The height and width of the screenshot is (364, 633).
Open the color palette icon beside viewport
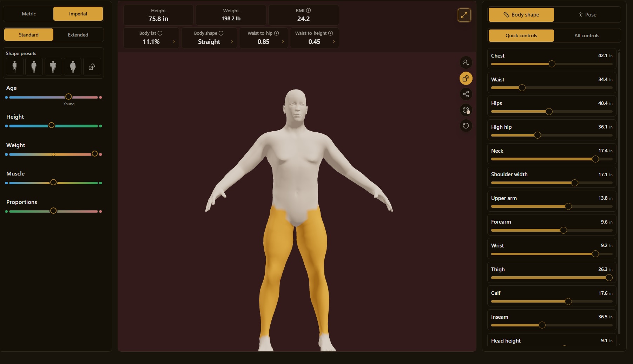click(466, 110)
